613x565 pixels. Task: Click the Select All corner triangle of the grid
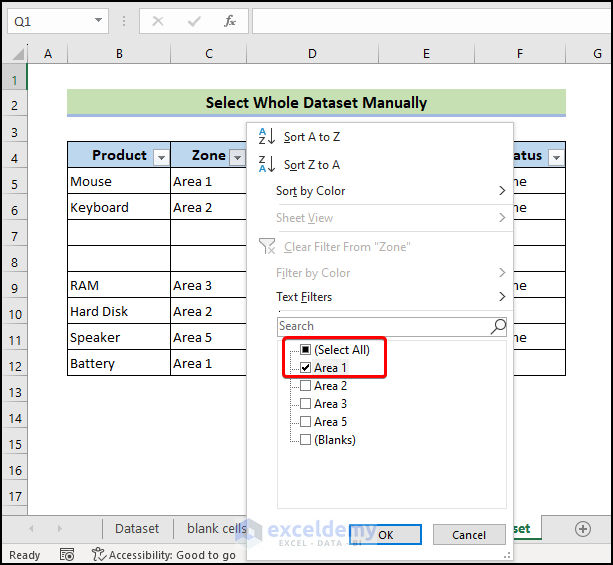point(18,54)
